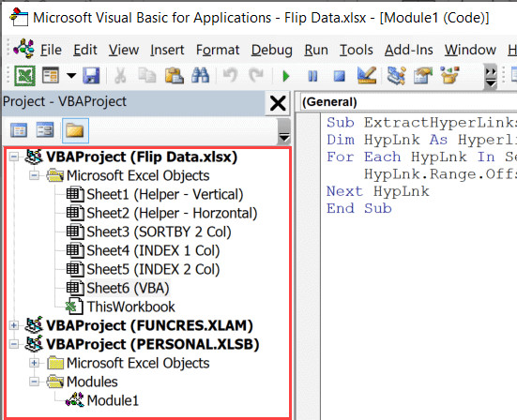The width and height of the screenshot is (517, 420).
Task: Click the Reset stop square icon
Action: point(340,76)
